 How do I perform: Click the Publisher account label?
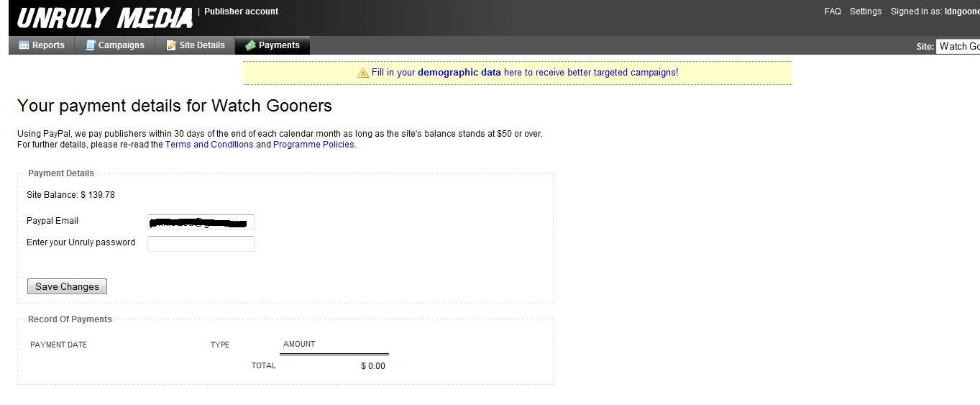241,12
